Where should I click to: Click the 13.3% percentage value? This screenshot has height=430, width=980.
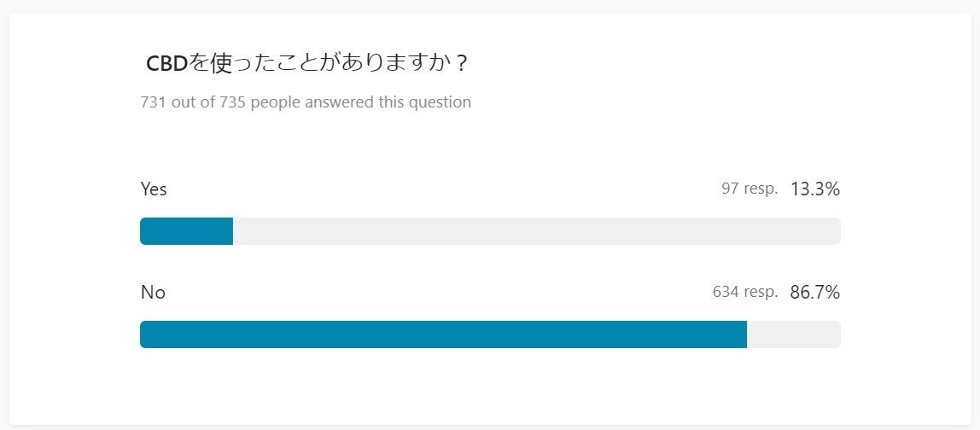pos(814,189)
